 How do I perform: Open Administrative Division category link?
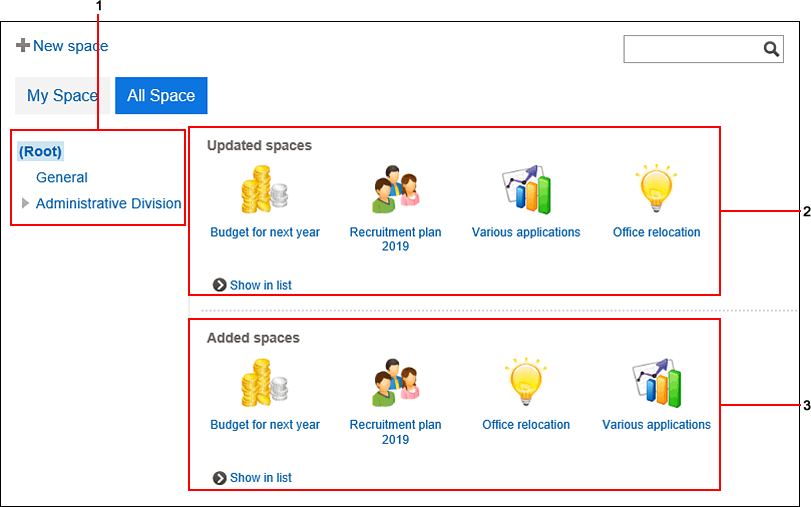pos(109,203)
